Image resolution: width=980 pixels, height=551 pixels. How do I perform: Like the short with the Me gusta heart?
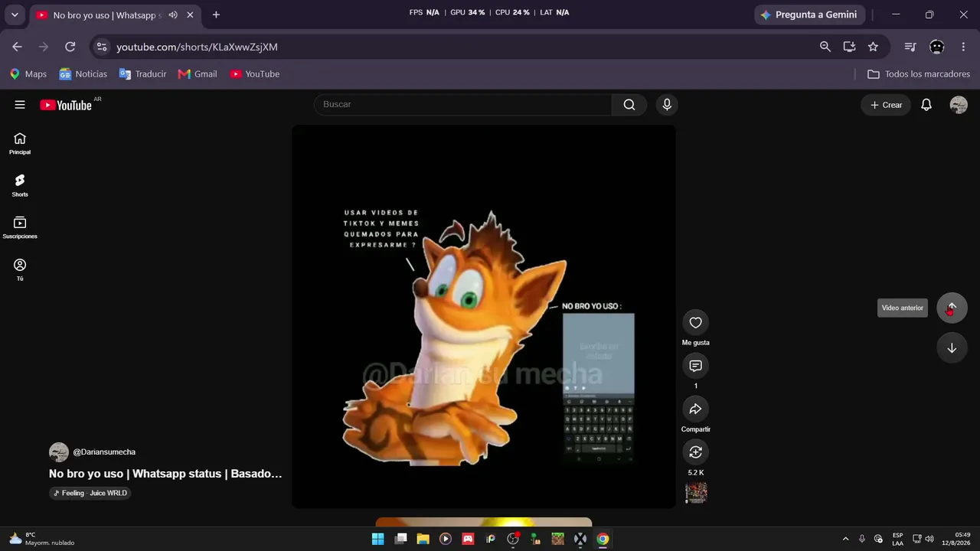695,323
